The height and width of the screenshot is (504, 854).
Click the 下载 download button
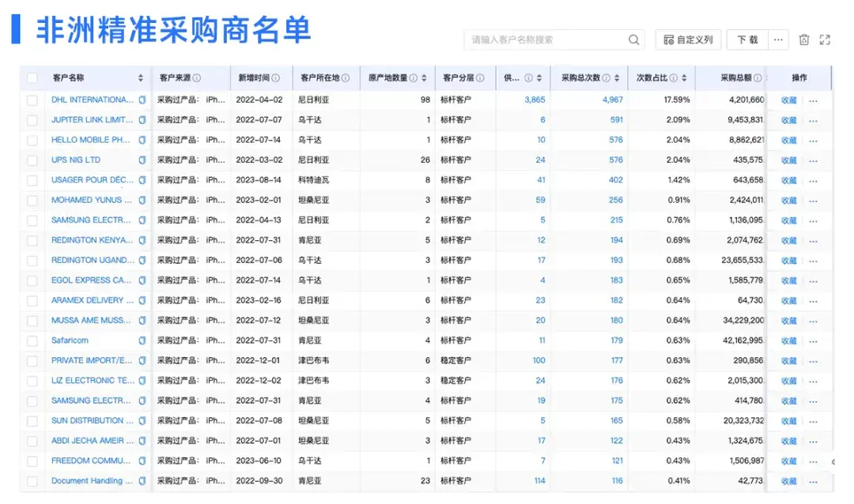747,39
